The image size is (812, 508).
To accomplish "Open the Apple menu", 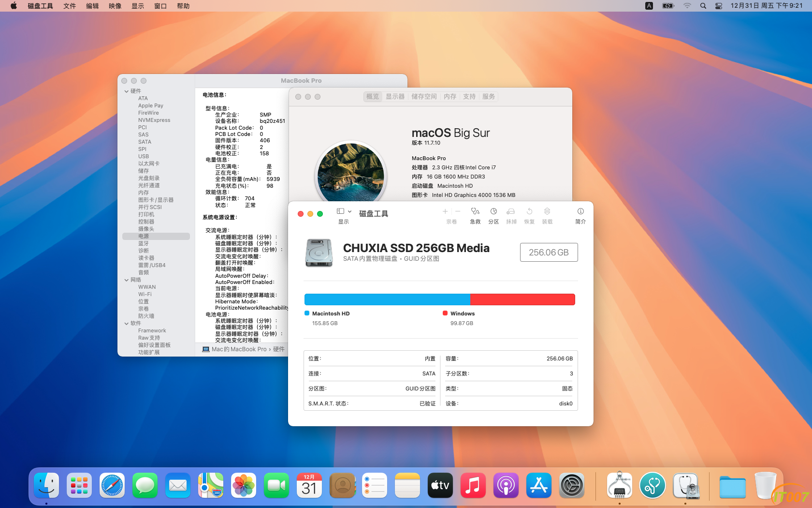I will coord(14,6).
